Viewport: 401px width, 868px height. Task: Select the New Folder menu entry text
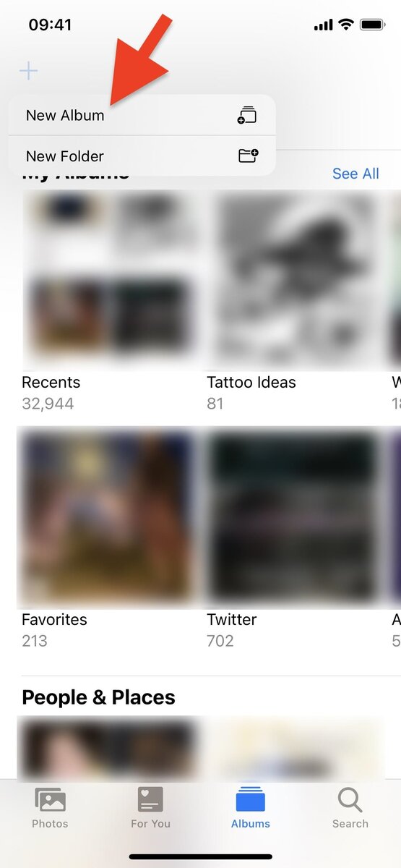[65, 156]
